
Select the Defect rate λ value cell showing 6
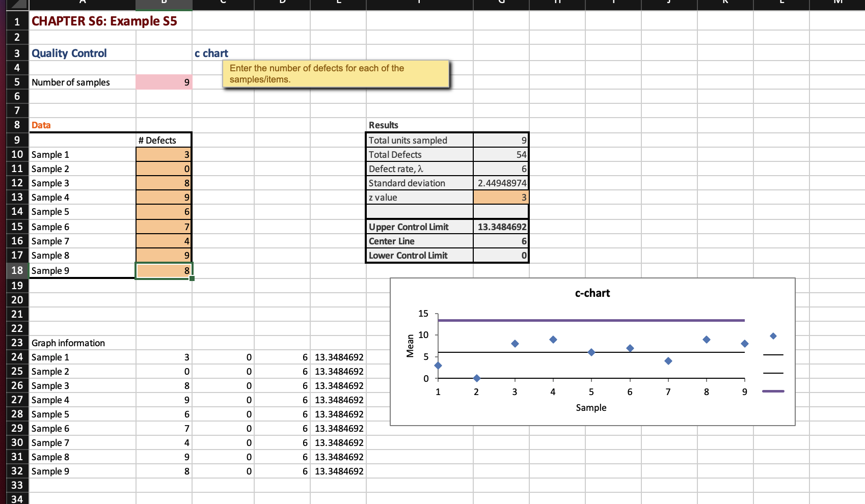[501, 169]
